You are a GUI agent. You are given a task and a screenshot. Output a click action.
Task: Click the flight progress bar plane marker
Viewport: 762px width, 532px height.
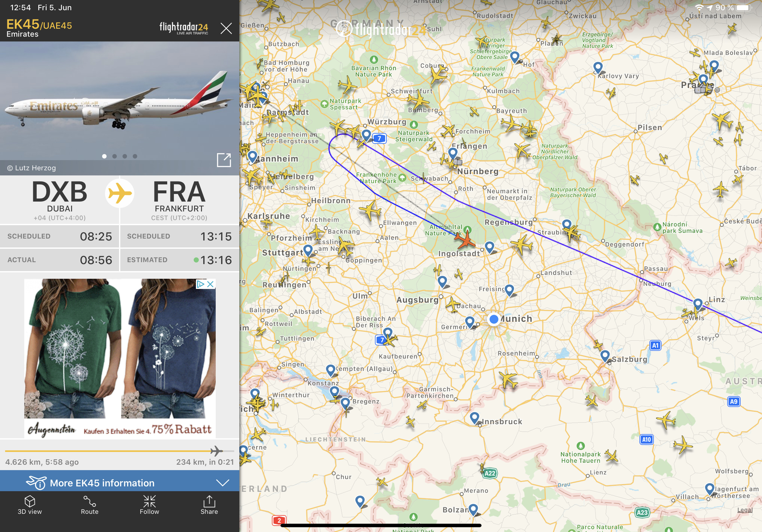[216, 451]
